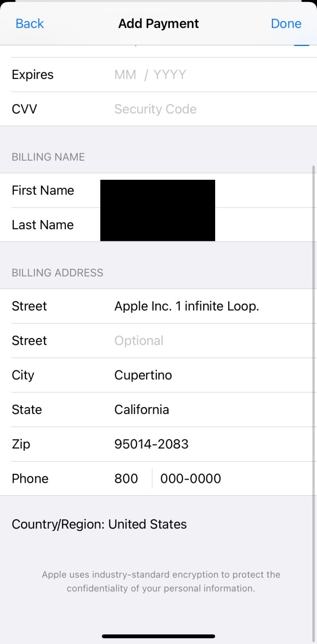This screenshot has height=644, width=317.
Task: Tap the phone area code 800
Action: coord(126,479)
